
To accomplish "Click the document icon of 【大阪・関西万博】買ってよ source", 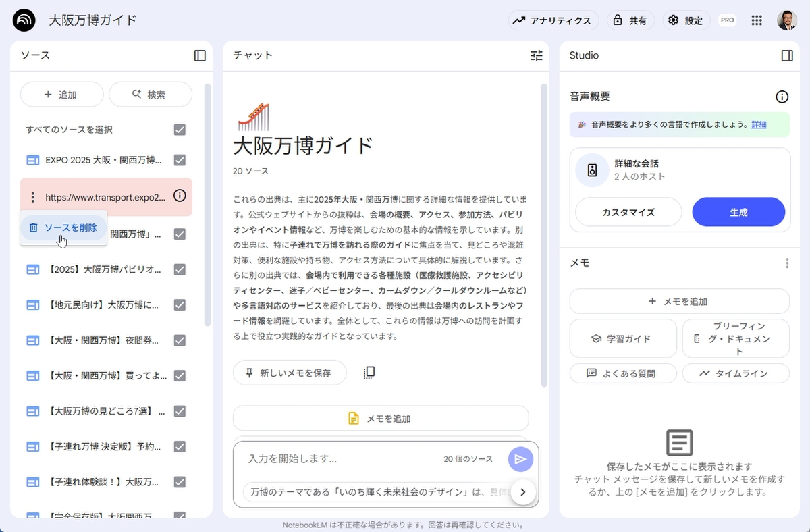I will [33, 375].
